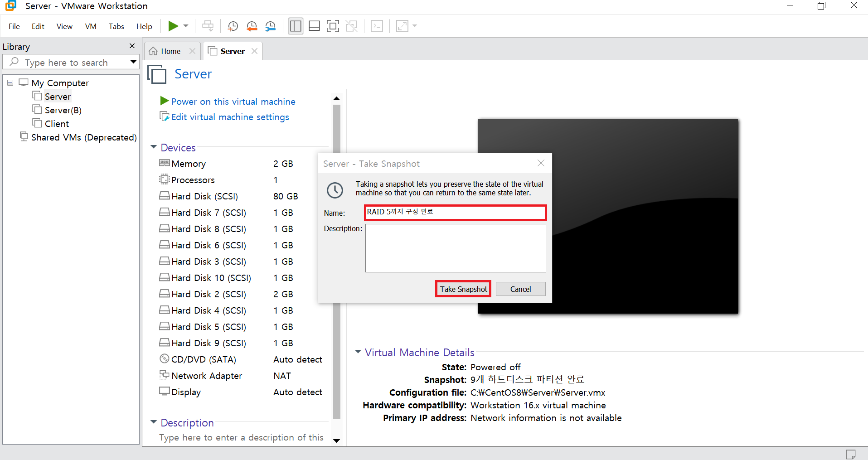Click the VM description text area
Viewport: 868px width, 460px height.
[241, 437]
